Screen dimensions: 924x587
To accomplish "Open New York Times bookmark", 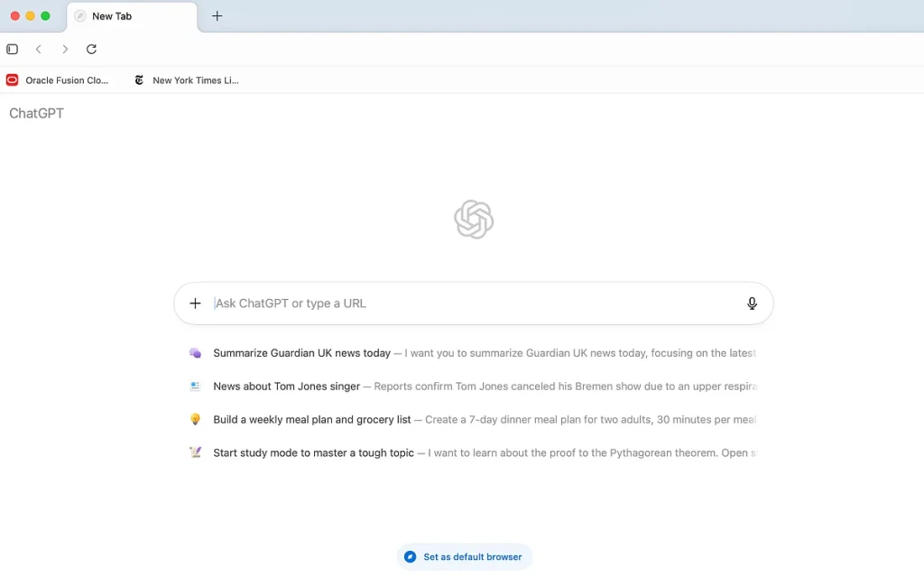I will point(187,80).
